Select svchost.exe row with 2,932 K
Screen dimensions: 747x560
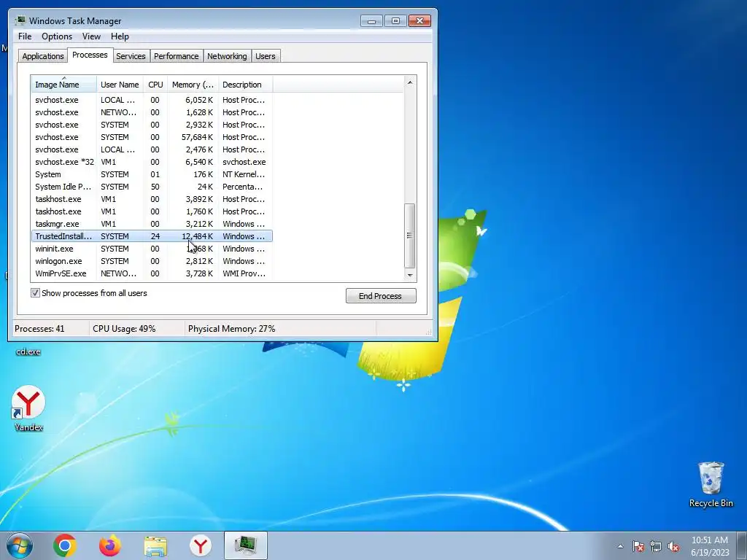click(152, 125)
